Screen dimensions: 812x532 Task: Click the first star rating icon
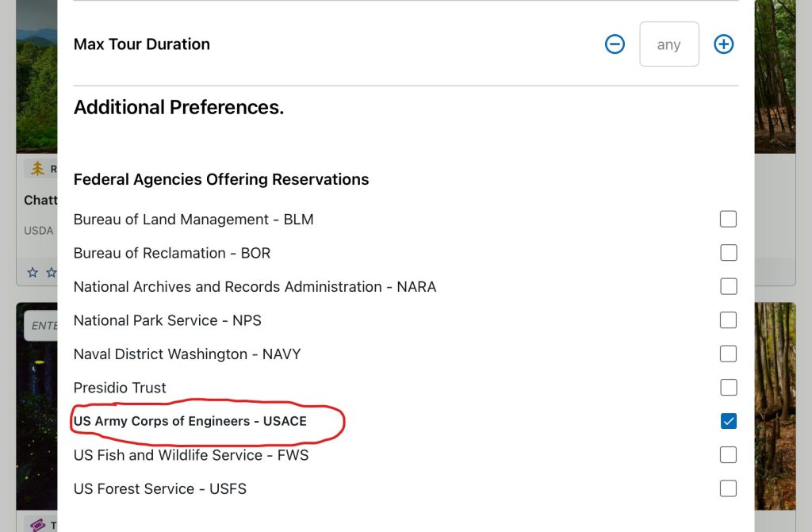click(32, 272)
